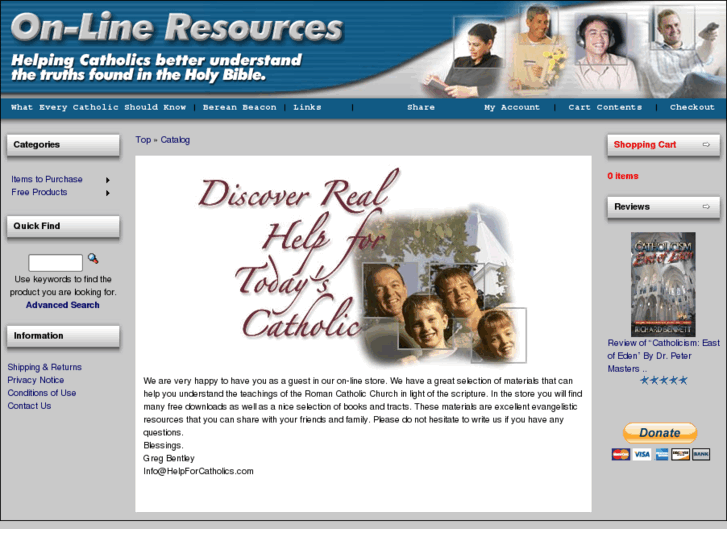Click the Bank payment icon

(701, 454)
